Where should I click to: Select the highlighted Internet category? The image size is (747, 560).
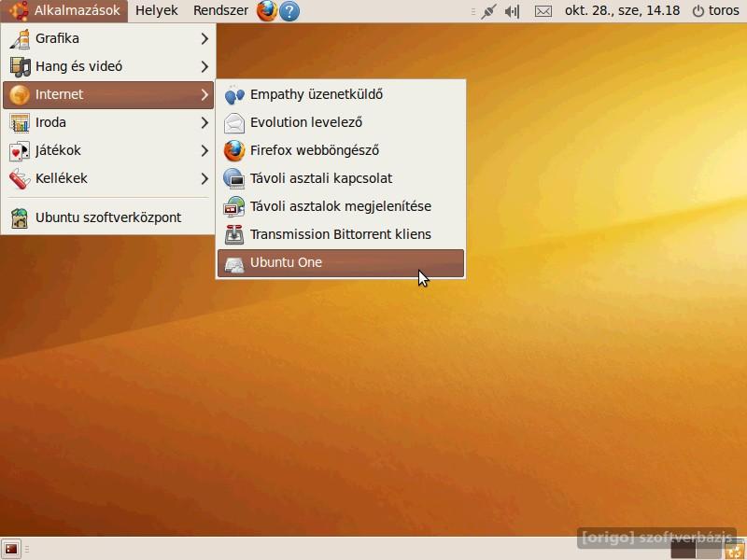click(108, 95)
